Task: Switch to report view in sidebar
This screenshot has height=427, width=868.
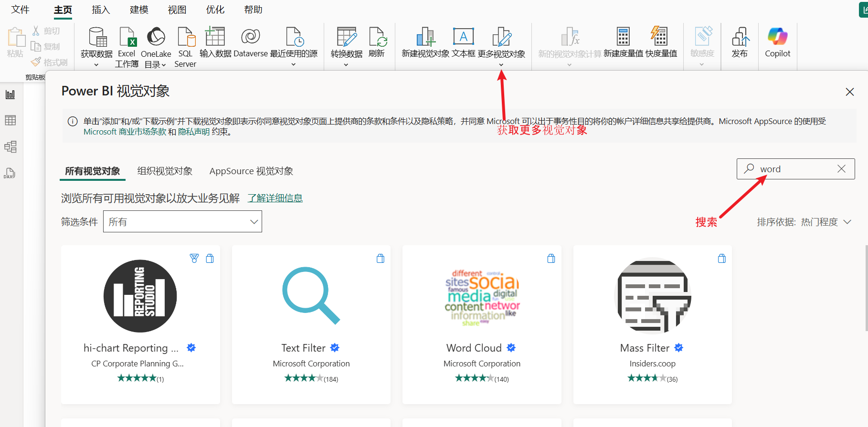Action: [11, 94]
